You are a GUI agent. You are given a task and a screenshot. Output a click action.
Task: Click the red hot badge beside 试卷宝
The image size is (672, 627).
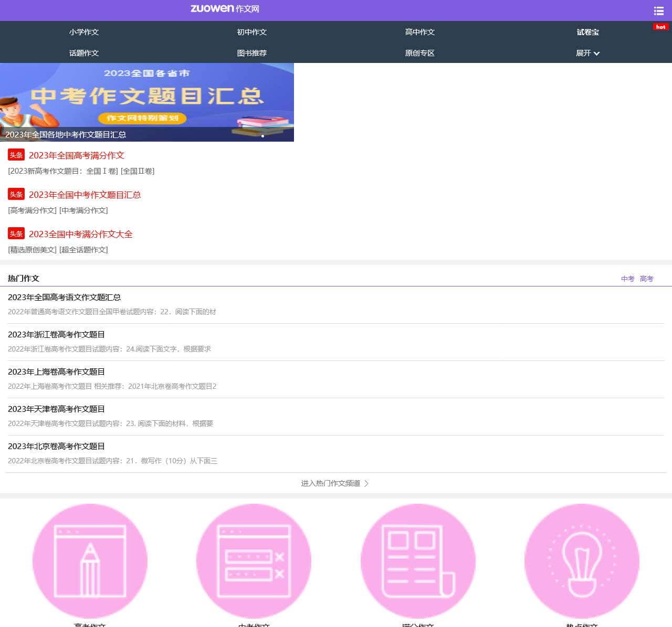(659, 27)
